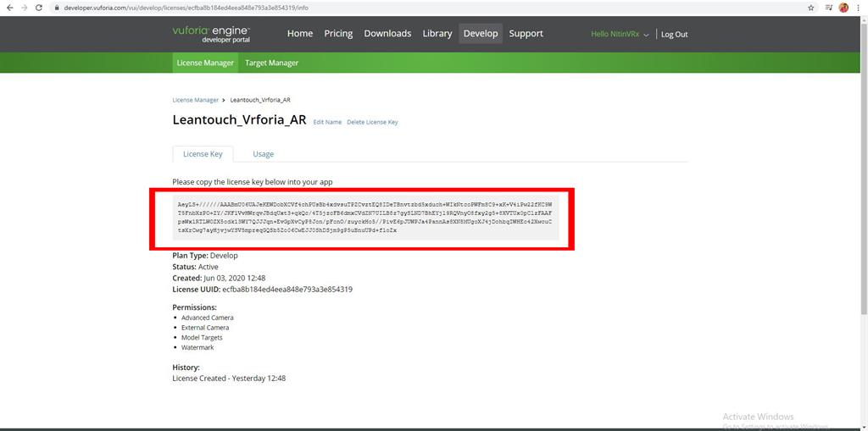Click the Watermark permission item
The height and width of the screenshot is (431, 868).
197,347
